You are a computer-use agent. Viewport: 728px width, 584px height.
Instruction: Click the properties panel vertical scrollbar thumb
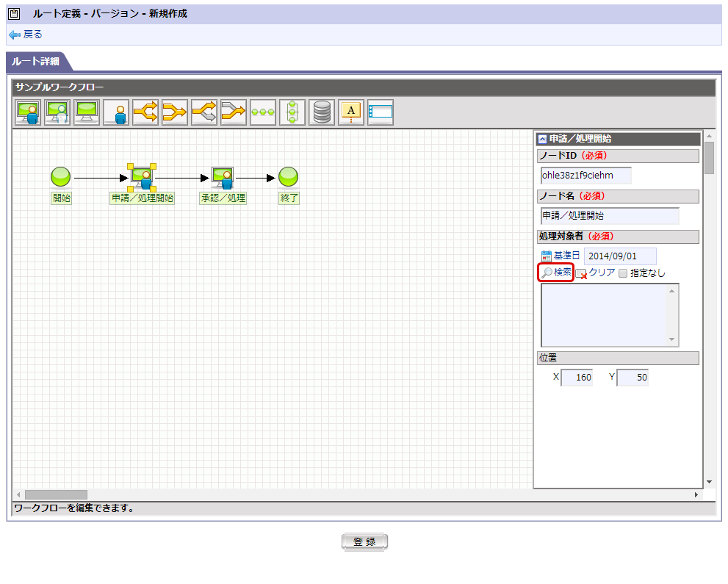709,158
